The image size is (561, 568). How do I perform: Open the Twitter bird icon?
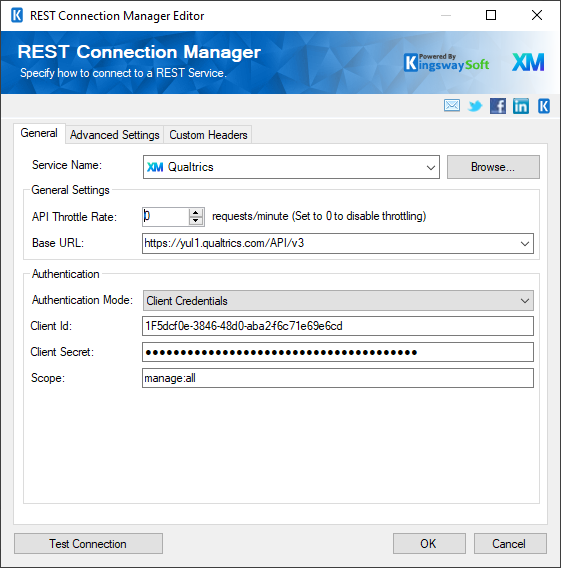[x=475, y=106]
